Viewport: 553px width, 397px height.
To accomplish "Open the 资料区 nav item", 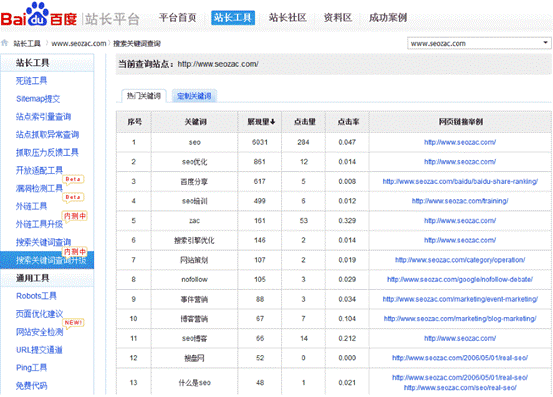I will pos(338,17).
